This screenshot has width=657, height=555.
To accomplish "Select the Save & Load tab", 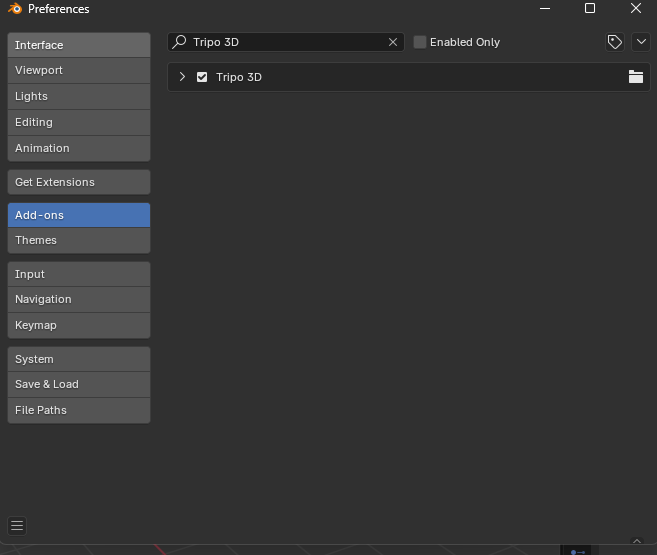I will pyautogui.click(x=79, y=385).
